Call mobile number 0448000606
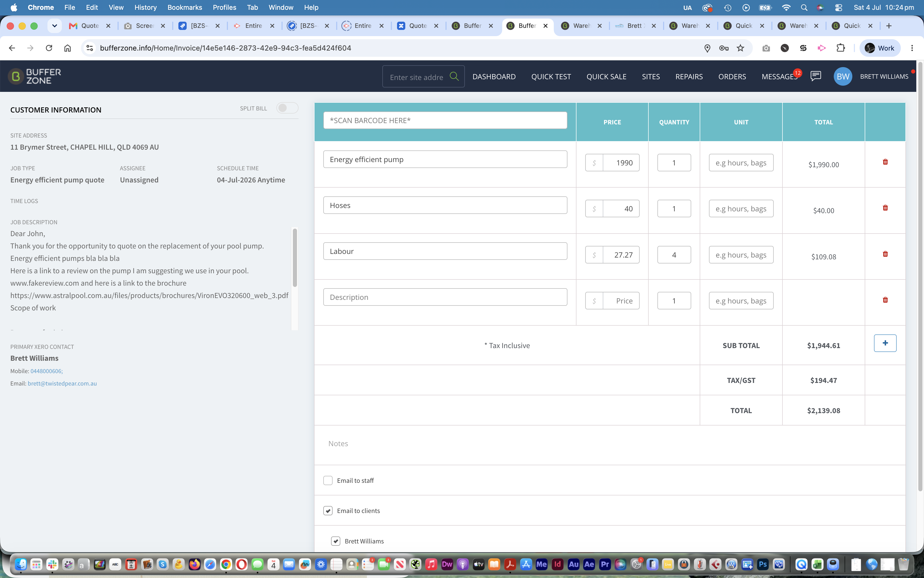 pos(46,371)
